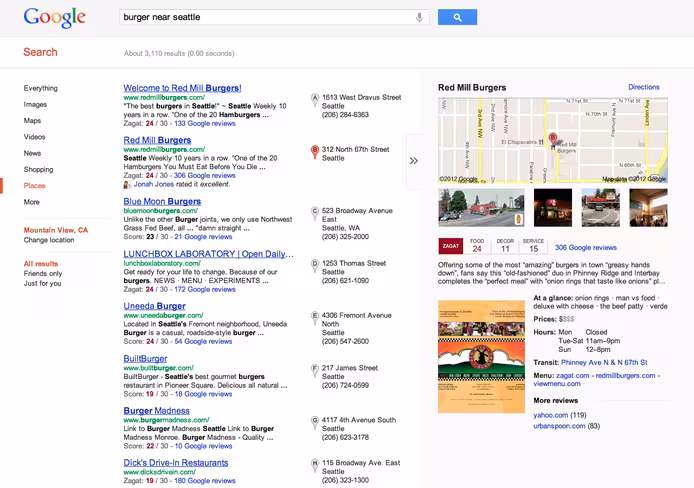Open interior photo thumbnail on right
This screenshot has width=694, height=488.
[648, 207]
